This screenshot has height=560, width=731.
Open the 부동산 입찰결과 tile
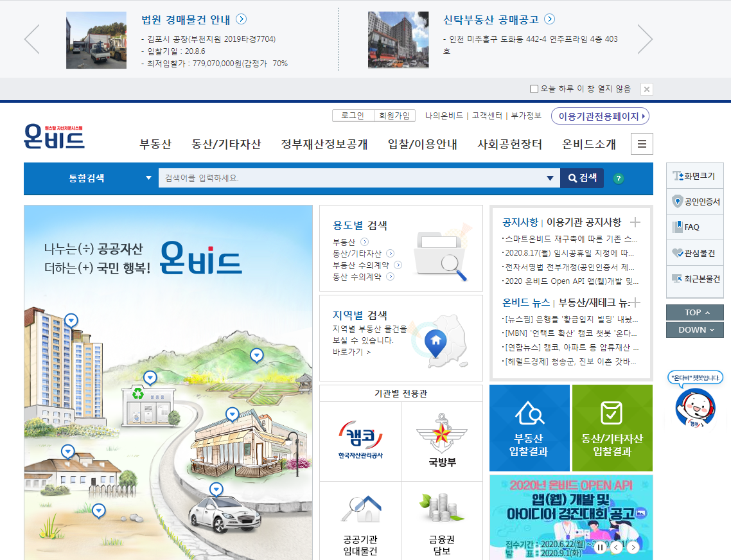point(529,428)
